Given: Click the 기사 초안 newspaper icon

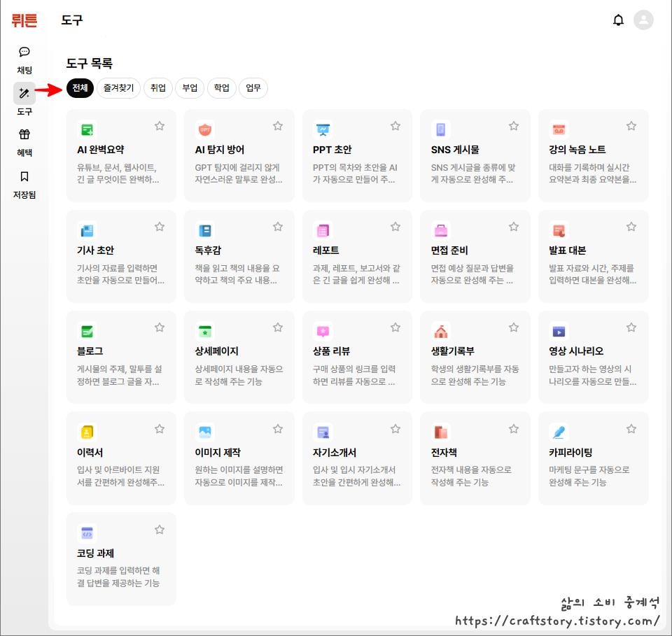Looking at the screenshot, I should [87, 230].
